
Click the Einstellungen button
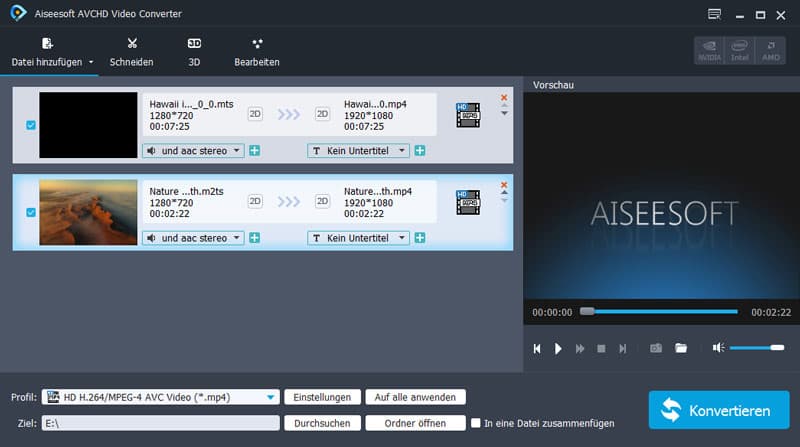[322, 397]
